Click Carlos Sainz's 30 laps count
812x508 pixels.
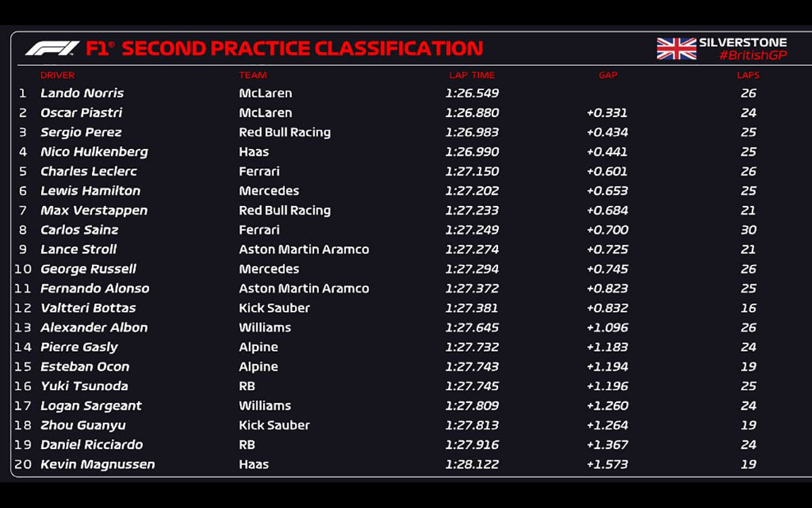748,230
